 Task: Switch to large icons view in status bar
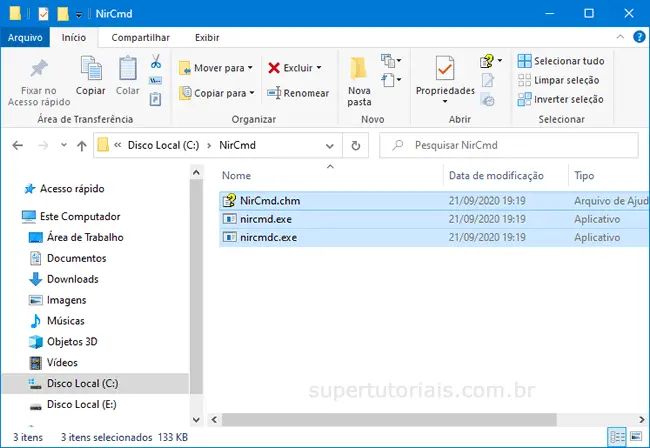pyautogui.click(x=637, y=438)
